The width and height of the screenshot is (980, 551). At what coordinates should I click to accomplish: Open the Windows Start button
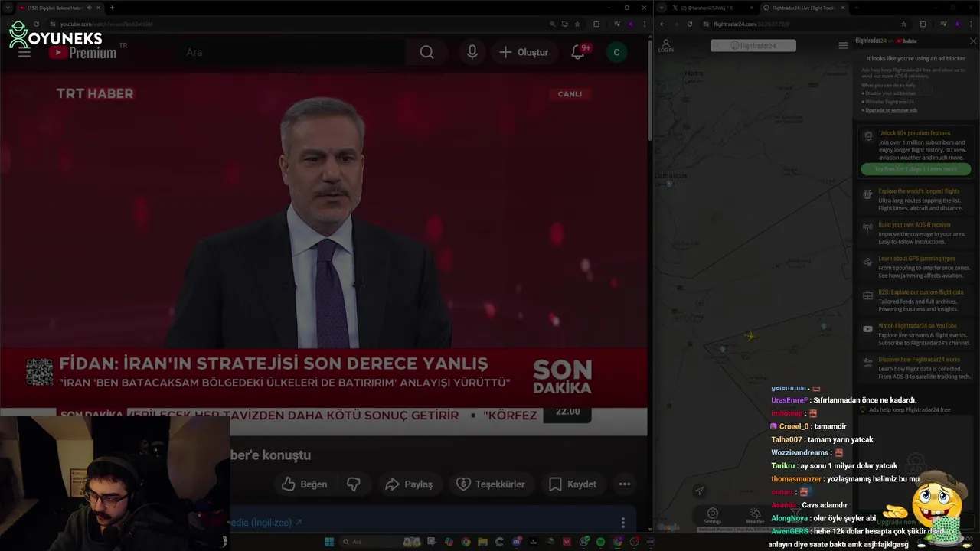(329, 542)
